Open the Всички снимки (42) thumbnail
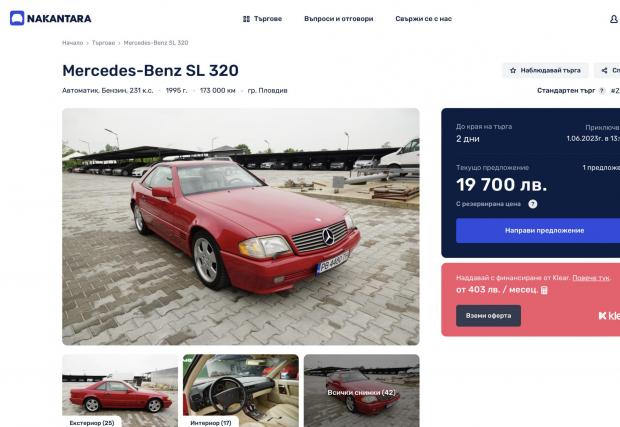Screen dimensions: 620x427 click(361, 391)
